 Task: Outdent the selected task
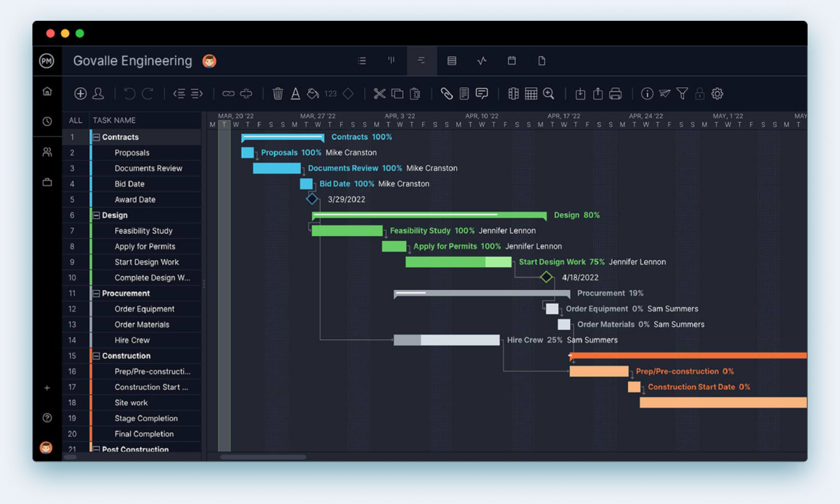(179, 94)
